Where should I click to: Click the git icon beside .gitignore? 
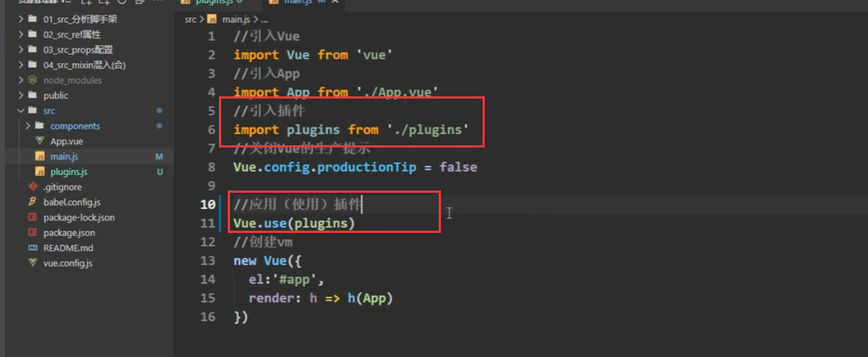point(32,187)
